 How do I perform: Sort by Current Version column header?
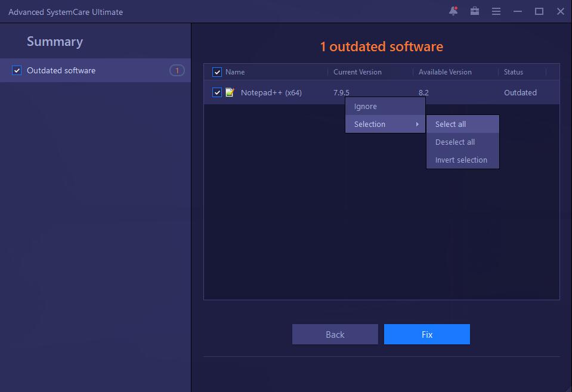(357, 72)
